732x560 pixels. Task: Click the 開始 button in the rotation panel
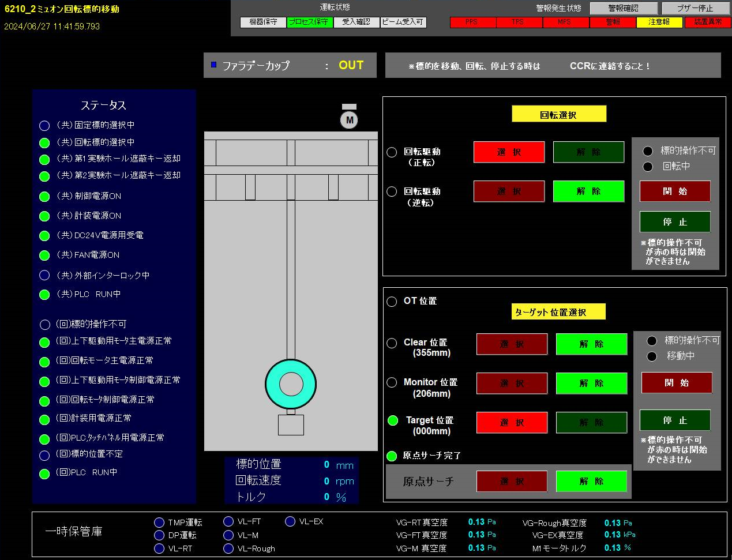point(674,191)
